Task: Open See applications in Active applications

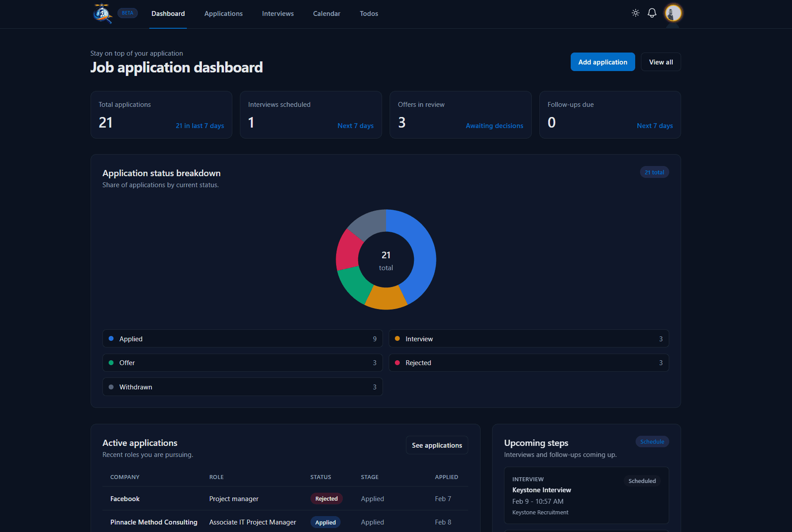Action: click(436, 445)
